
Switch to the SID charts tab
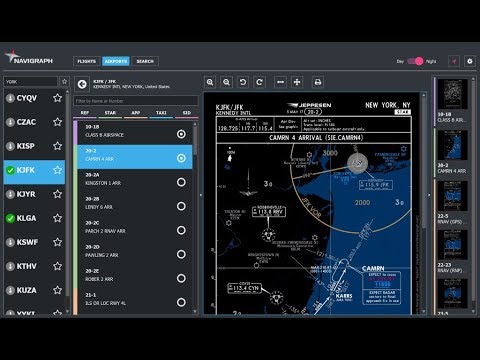[187, 113]
